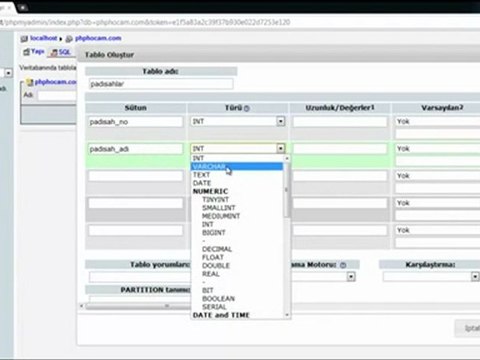
Task: Click the type list scrollbar thumb
Action: [287, 190]
